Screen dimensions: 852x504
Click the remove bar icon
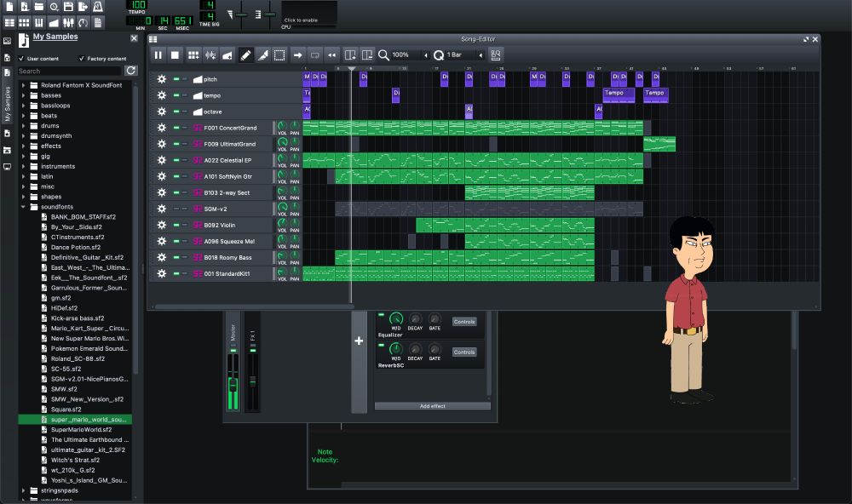click(x=367, y=54)
